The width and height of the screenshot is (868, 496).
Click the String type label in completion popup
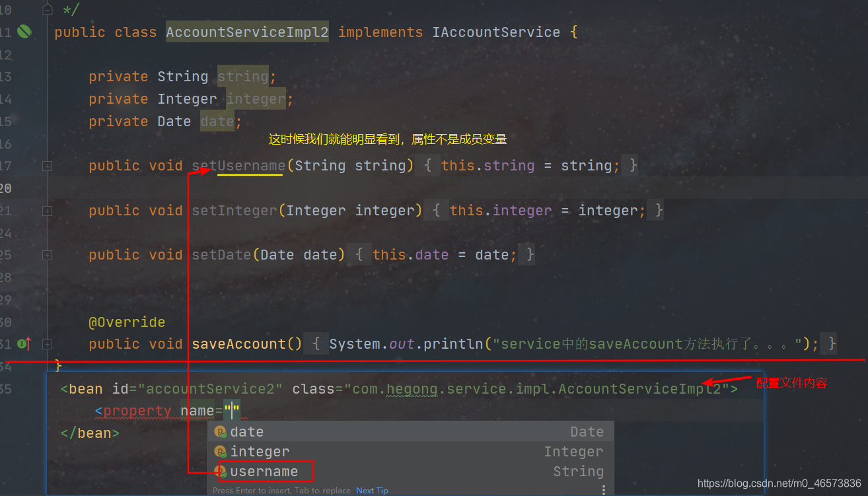579,472
